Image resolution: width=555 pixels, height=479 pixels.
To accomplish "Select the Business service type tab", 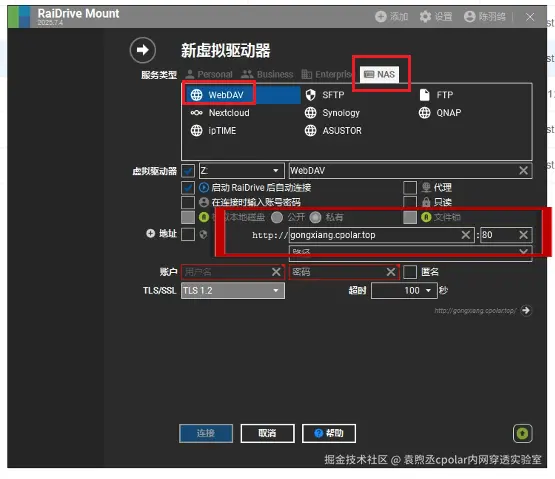I will pyautogui.click(x=267, y=74).
